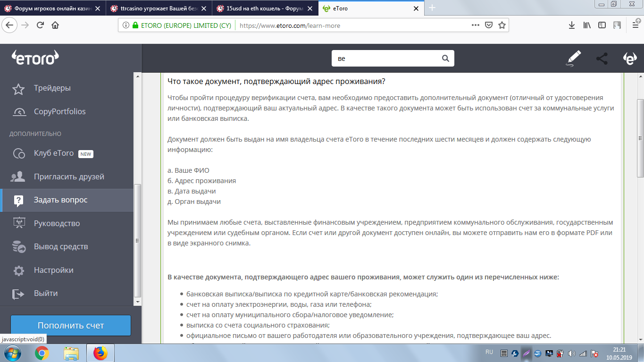Reload the page with refresh icon
The width and height of the screenshot is (644, 362).
point(40,25)
